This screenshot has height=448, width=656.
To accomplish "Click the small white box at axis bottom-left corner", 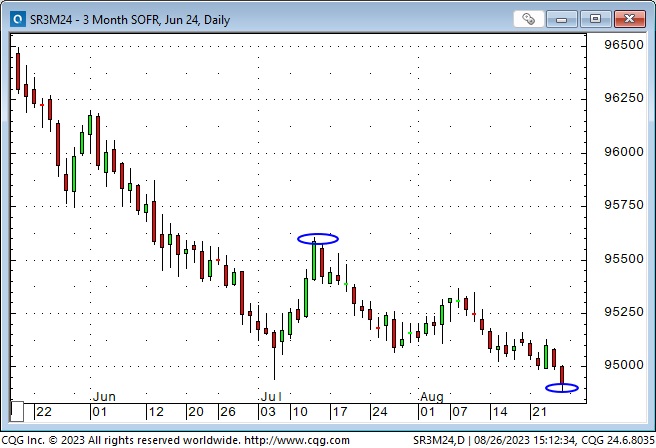I will pyautogui.click(x=17, y=412).
